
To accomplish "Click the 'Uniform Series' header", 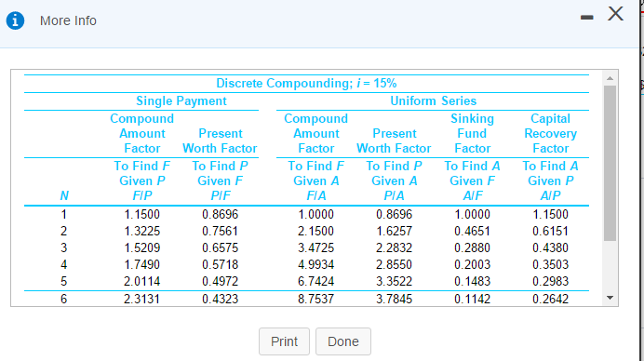I will pyautogui.click(x=434, y=101).
